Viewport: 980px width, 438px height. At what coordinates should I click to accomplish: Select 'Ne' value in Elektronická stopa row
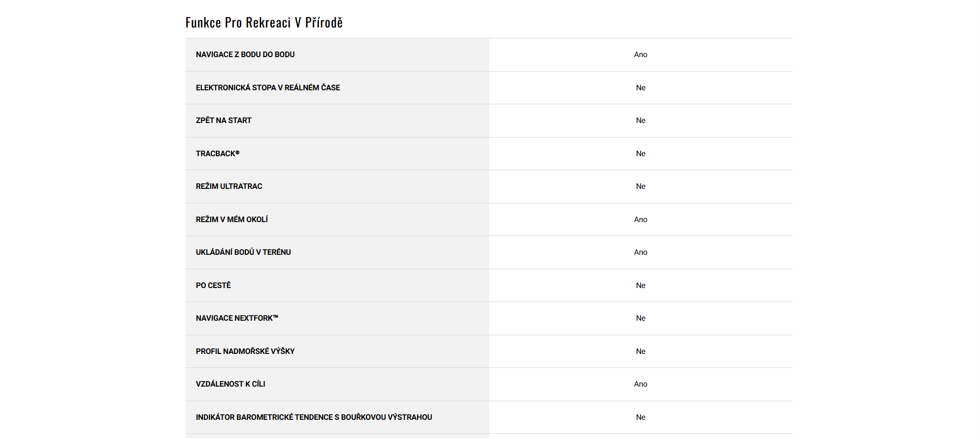click(640, 88)
